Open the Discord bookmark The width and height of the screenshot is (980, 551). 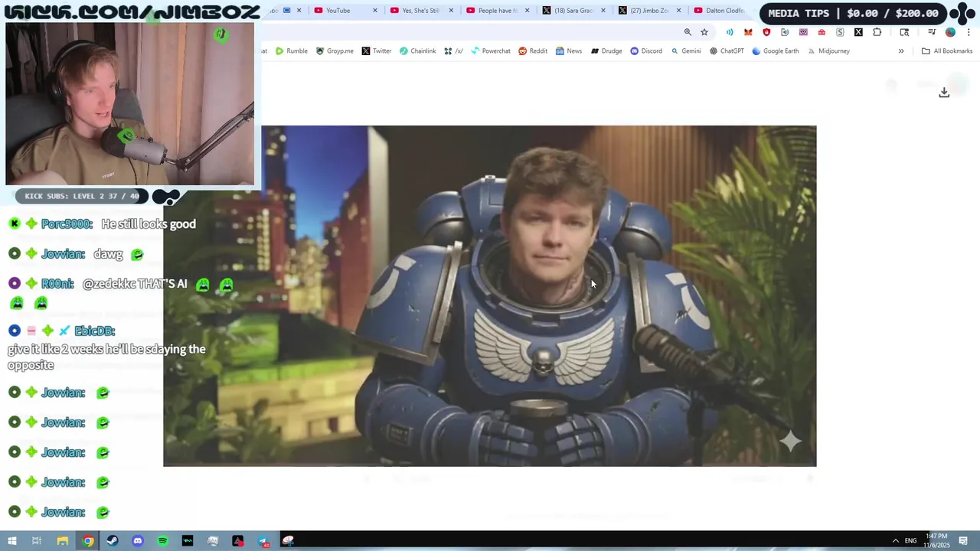tap(646, 51)
